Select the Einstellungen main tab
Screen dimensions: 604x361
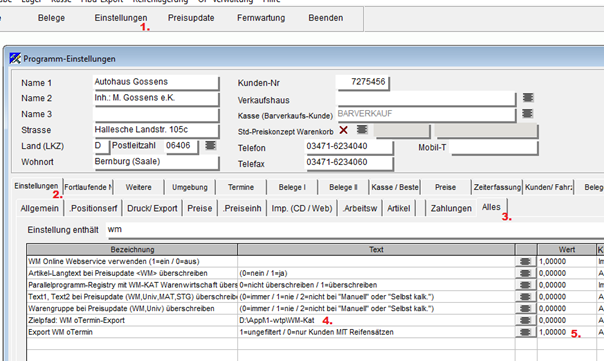tap(36, 186)
